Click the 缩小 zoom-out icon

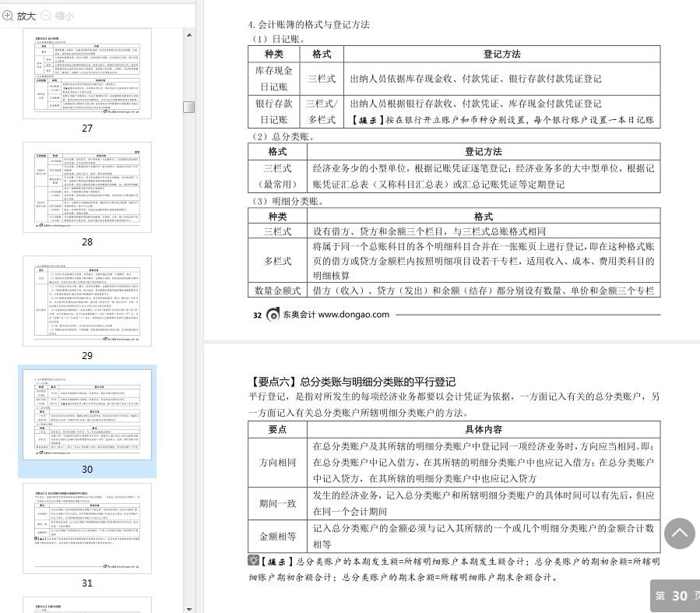coord(46,16)
